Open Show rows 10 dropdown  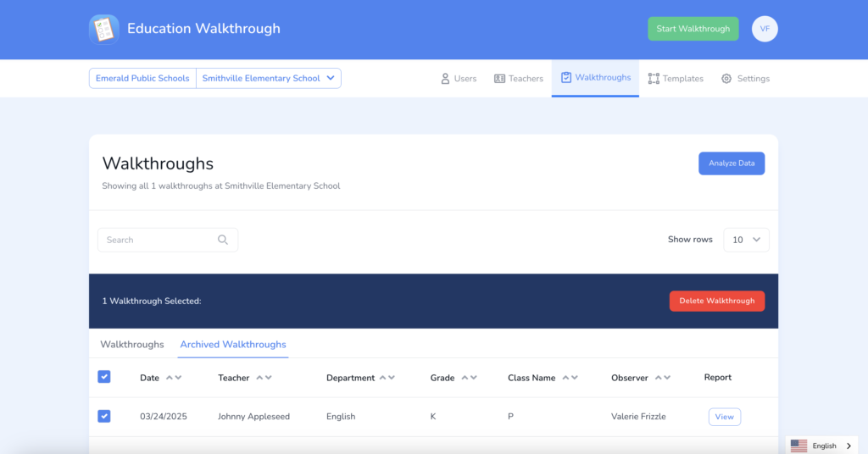pos(746,240)
